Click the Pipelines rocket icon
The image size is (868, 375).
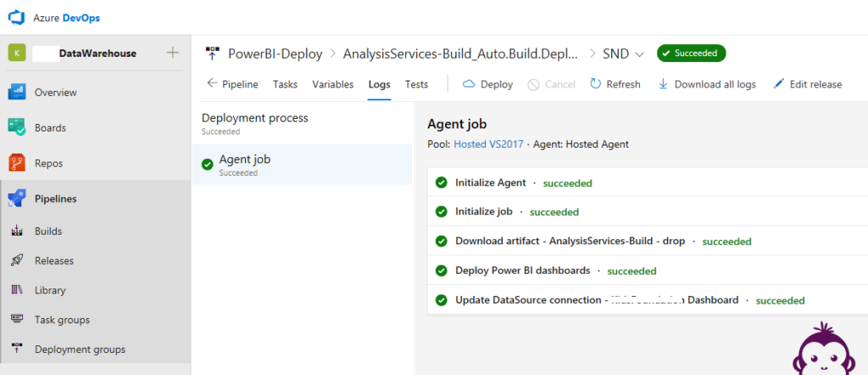click(x=17, y=199)
